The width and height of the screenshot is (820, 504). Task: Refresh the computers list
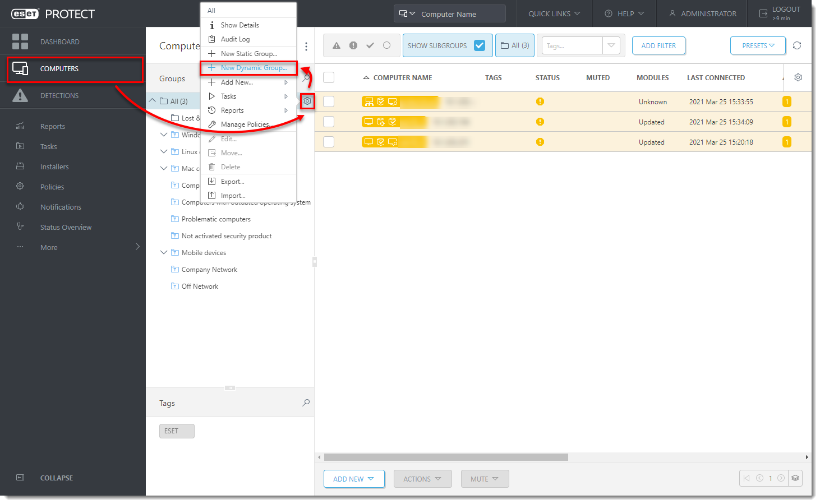797,45
